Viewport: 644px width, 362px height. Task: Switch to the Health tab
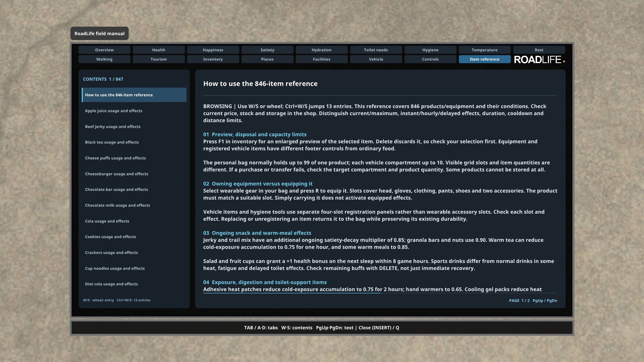[x=159, y=50]
